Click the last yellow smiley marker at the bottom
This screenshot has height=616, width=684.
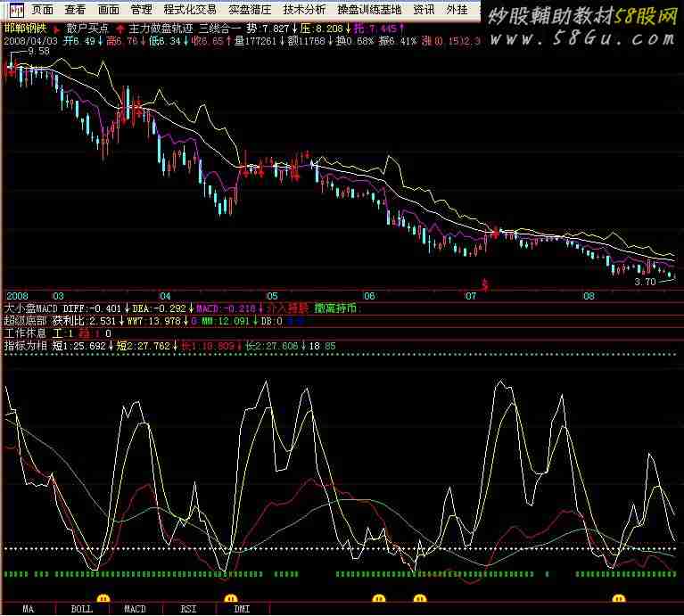point(616,597)
